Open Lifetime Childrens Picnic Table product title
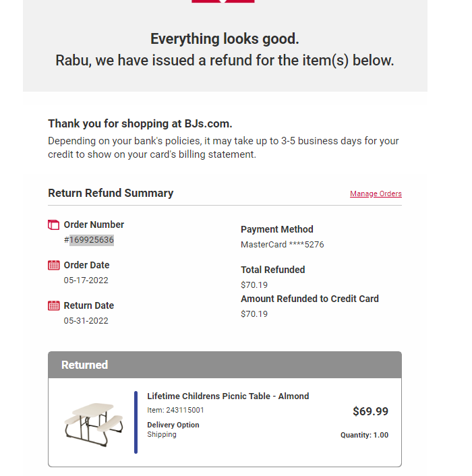This screenshot has width=472, height=476. [x=228, y=396]
